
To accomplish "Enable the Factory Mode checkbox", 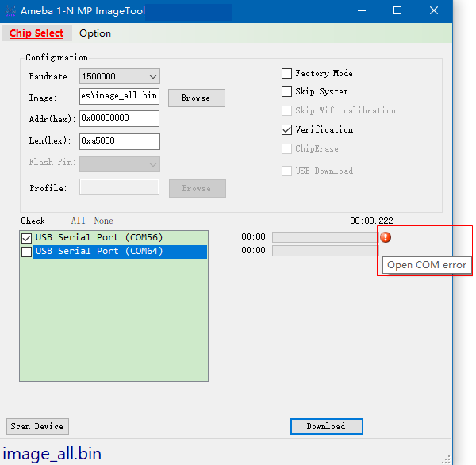I will [x=287, y=73].
